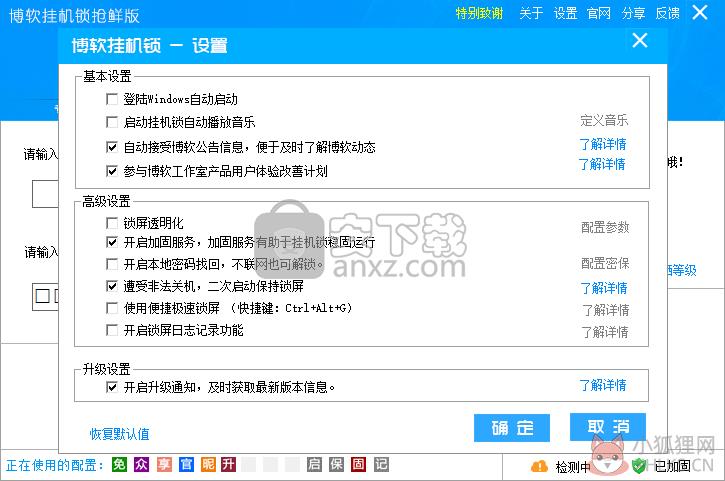Click 配置密保 link
This screenshot has height=481, width=725.
pos(605,264)
